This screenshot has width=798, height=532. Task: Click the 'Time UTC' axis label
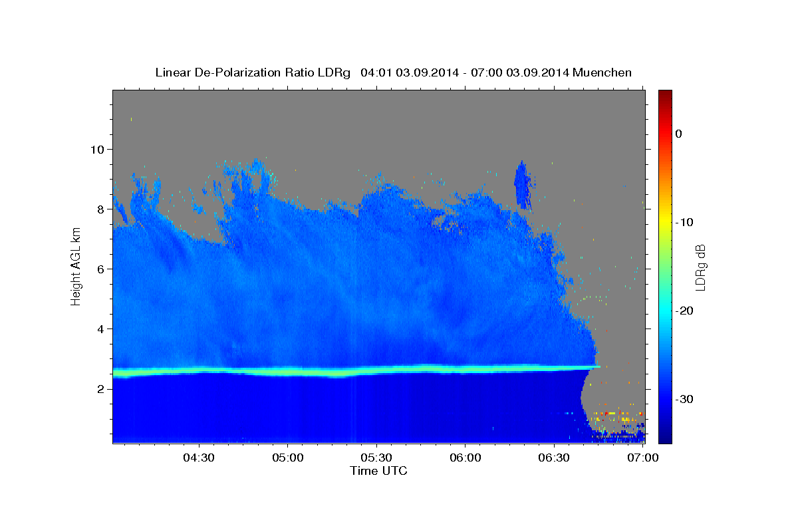click(x=378, y=471)
